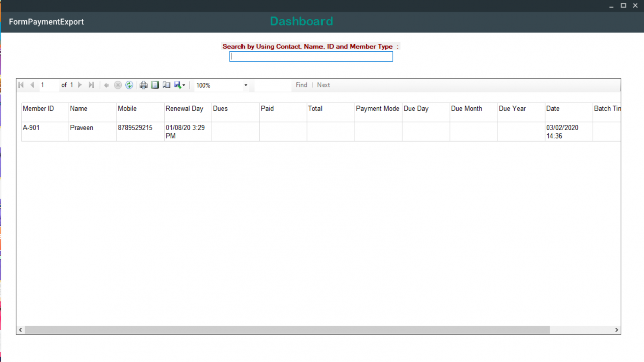Click the Dashboard heading
Screen dimensions: 644x362
tap(301, 21)
